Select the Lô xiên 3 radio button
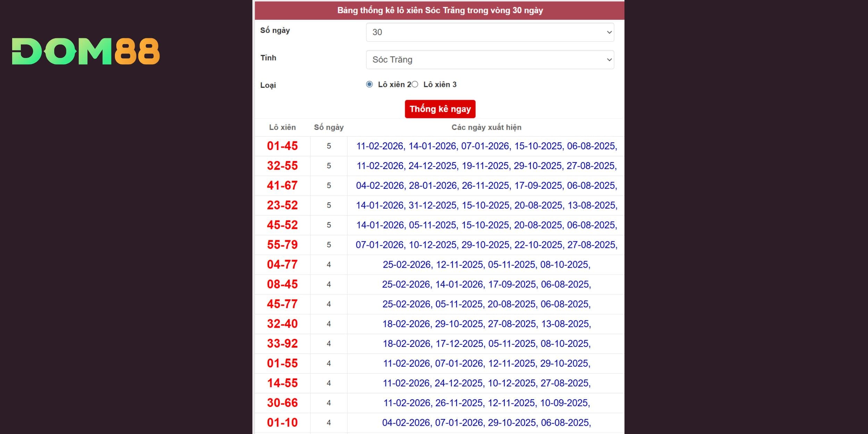The image size is (868, 434). (415, 84)
